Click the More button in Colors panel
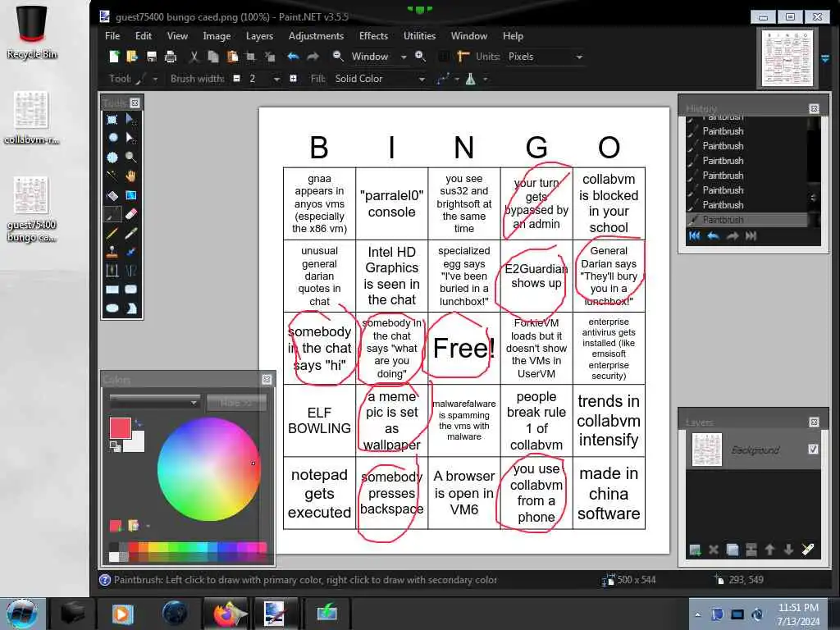Screen dimensions: 840x630 tap(236, 402)
